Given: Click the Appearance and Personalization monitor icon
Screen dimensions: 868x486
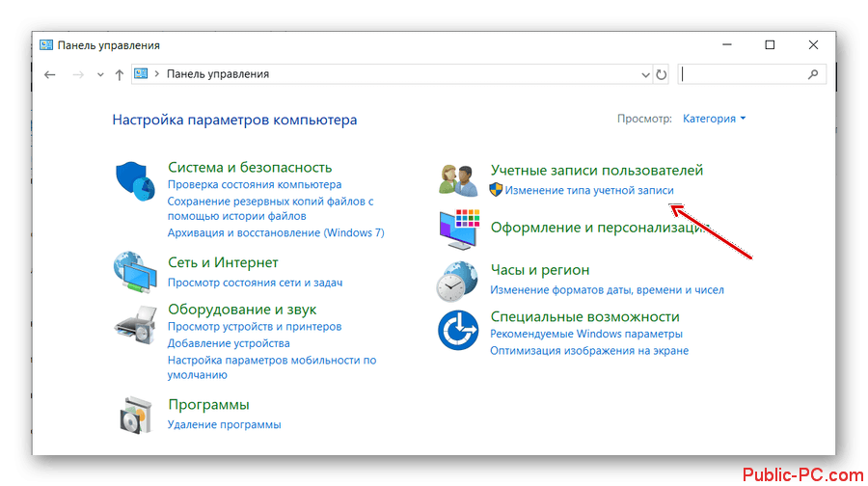Looking at the screenshot, I should point(459,229).
